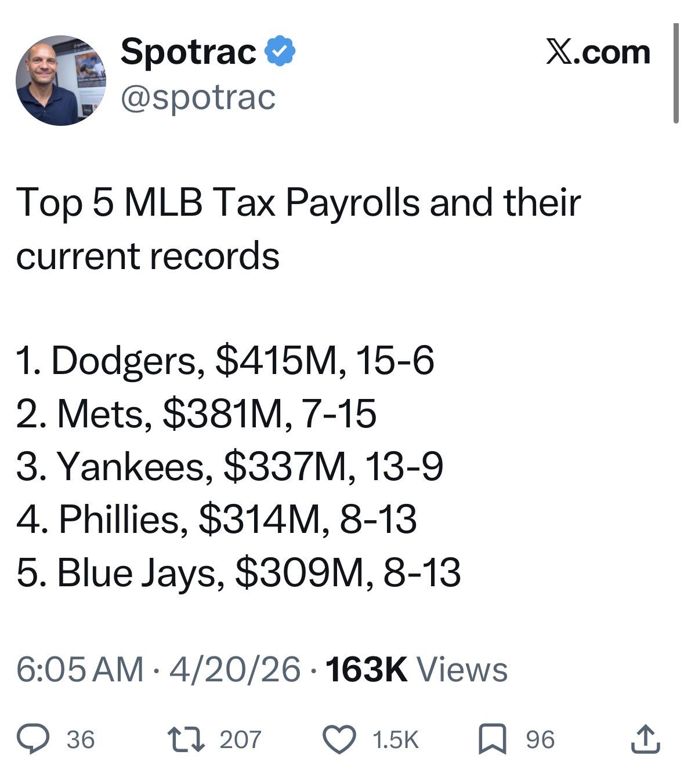Bookmark the Spotrac tweet
The width and height of the screenshot is (684, 784).
492,739
